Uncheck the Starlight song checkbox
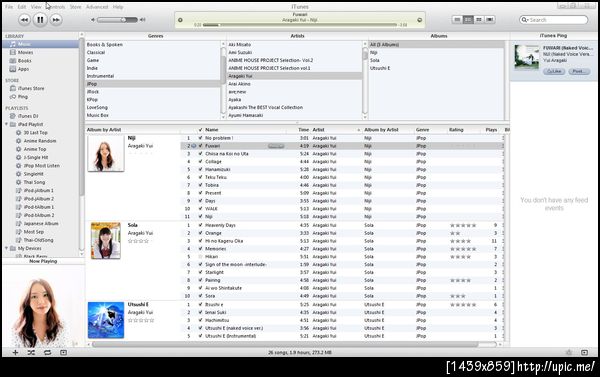 pos(200,273)
